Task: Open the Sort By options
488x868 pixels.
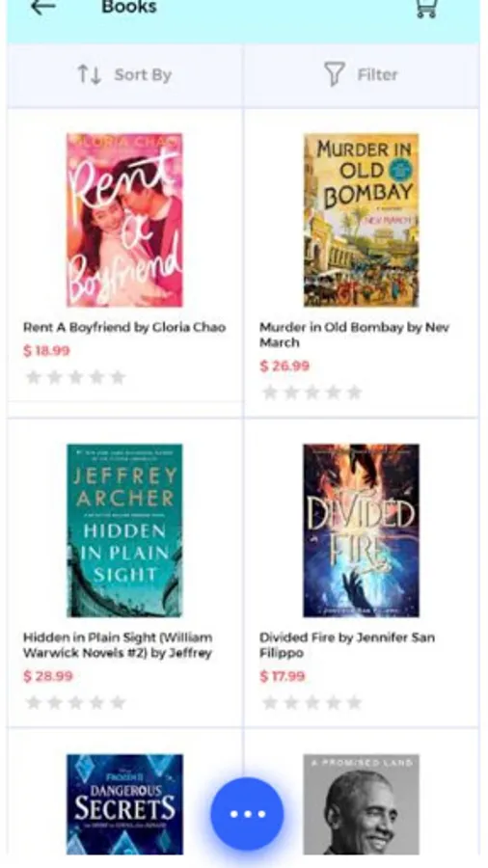Action: (x=125, y=75)
